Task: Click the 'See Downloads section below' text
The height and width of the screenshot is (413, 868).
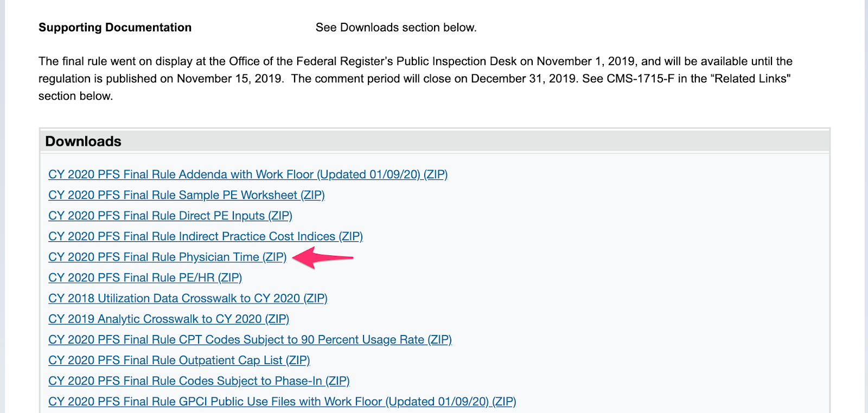Action: (x=396, y=28)
